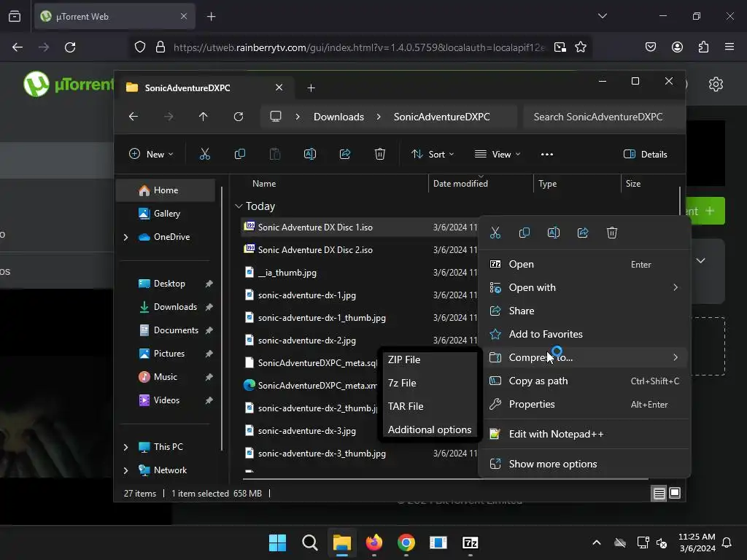Toggle the Details pane in Explorer

646,155
